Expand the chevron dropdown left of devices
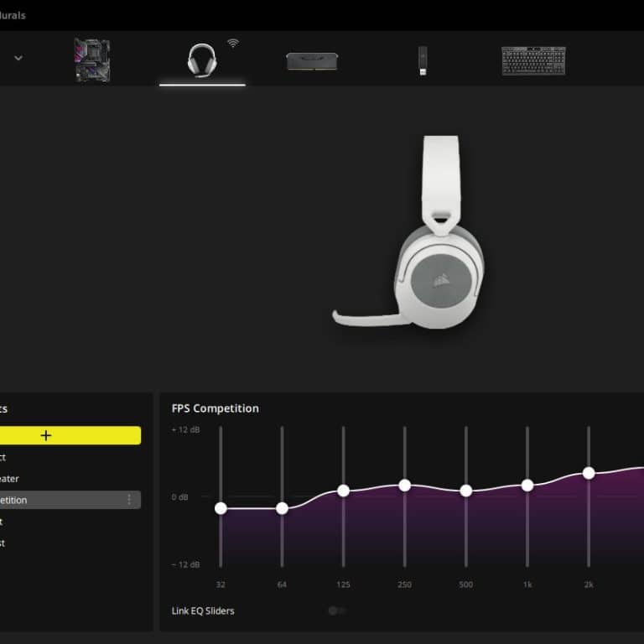The image size is (644, 644). pos(18,58)
